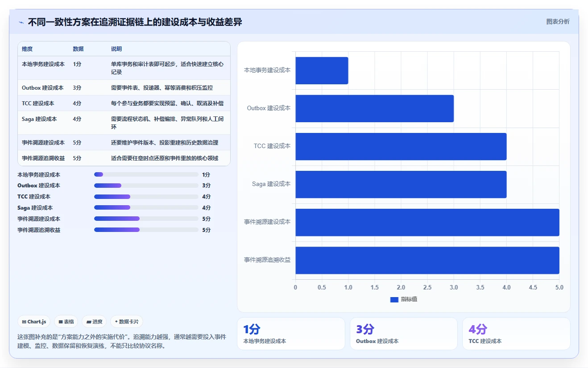Screen dimensions: 588x368
Task: Click the 5.0 tick on the x-axis
Action: click(x=559, y=288)
